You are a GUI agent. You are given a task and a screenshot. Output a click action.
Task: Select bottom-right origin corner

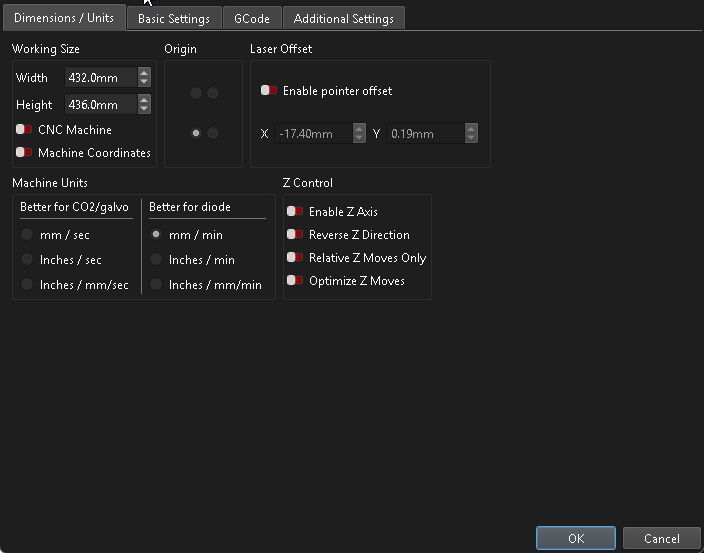pos(213,133)
